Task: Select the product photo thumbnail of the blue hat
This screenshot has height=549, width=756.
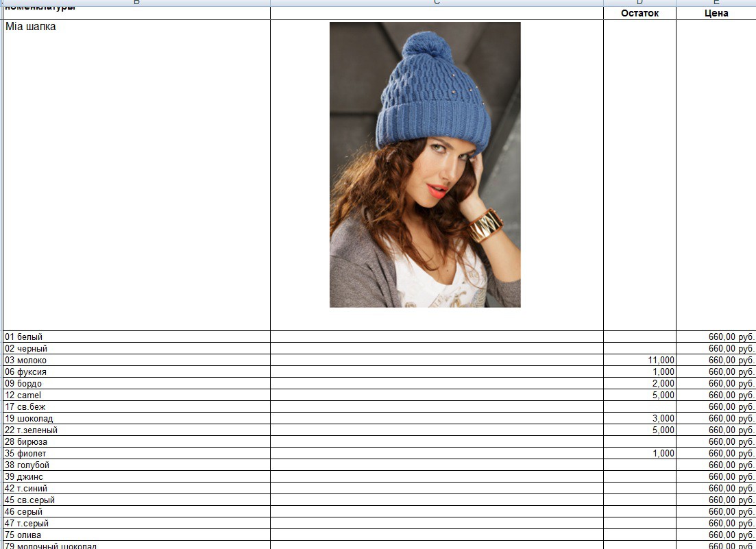Action: [x=425, y=164]
